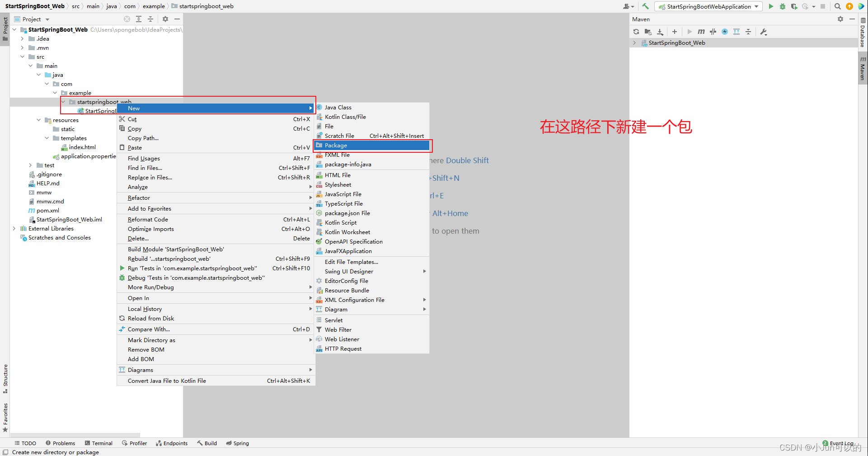Choose Package in New submenu

coord(372,146)
